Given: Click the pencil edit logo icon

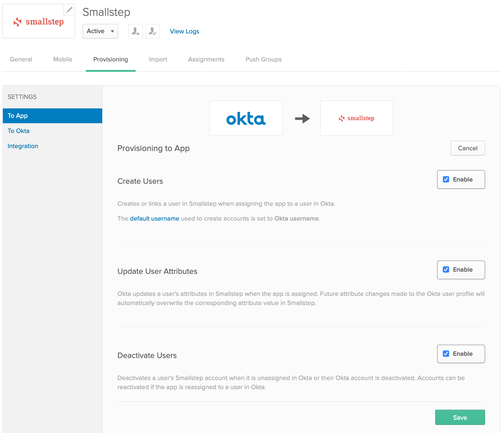Looking at the screenshot, I should (69, 10).
